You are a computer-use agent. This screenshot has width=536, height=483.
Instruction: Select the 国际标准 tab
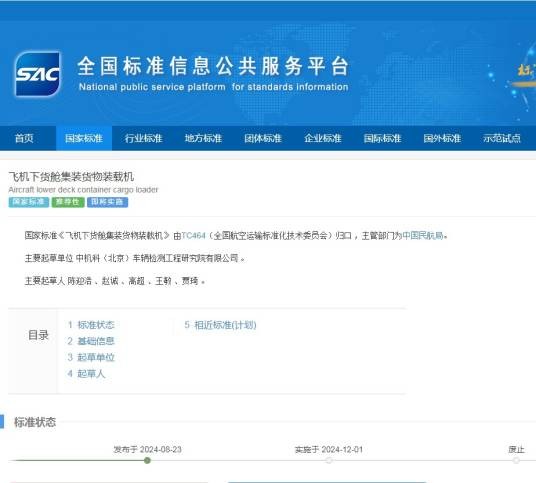(x=382, y=138)
